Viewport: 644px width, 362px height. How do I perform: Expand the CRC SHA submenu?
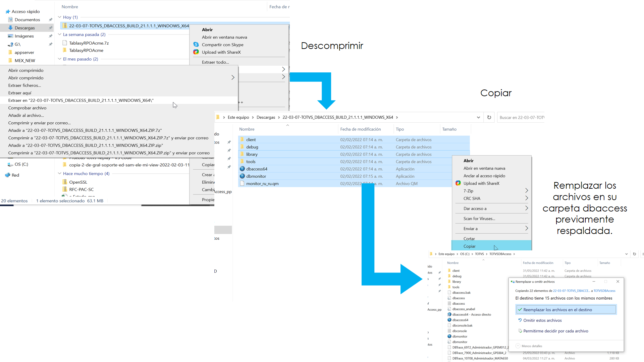point(526,198)
